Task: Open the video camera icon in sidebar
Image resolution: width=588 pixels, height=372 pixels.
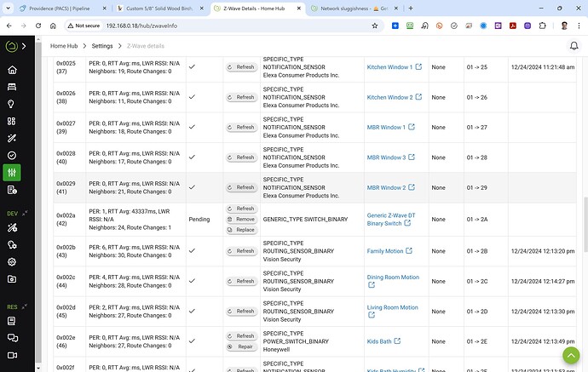Action: point(13,355)
